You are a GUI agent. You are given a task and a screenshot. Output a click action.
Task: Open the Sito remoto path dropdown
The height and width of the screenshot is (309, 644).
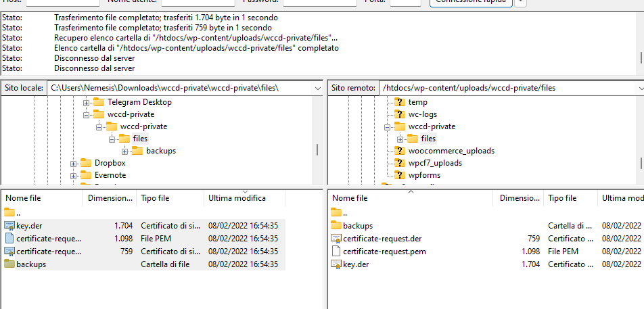pyautogui.click(x=639, y=88)
